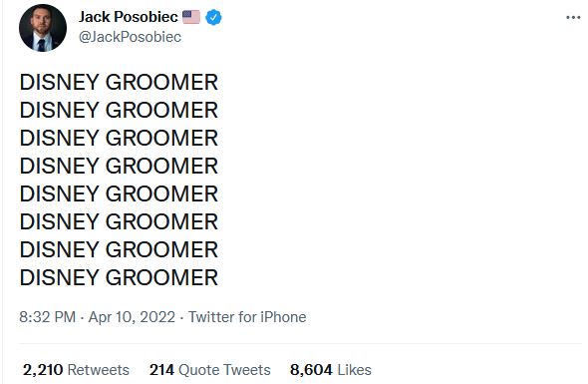Open the @JackPosobiec handle link
The image size is (588, 384).
coord(130,37)
